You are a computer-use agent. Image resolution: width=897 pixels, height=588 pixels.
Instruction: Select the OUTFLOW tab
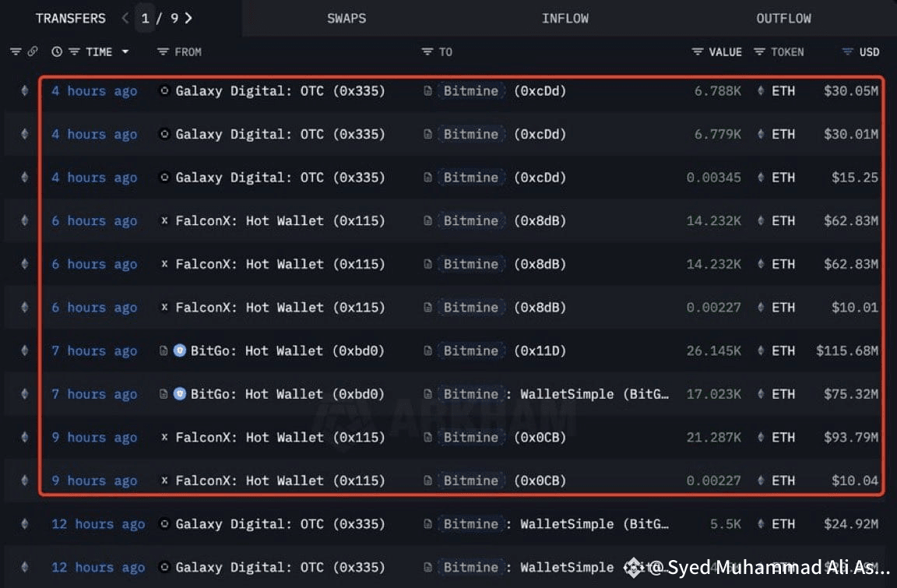[783, 19]
